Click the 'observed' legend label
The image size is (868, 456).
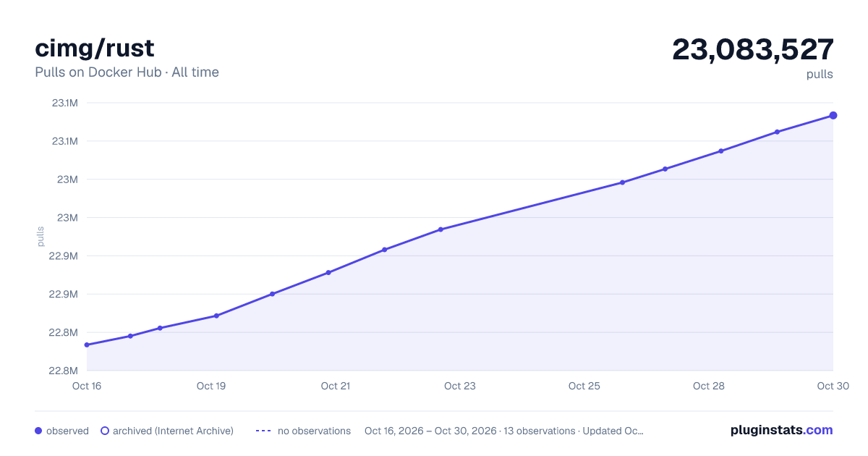[x=67, y=431]
